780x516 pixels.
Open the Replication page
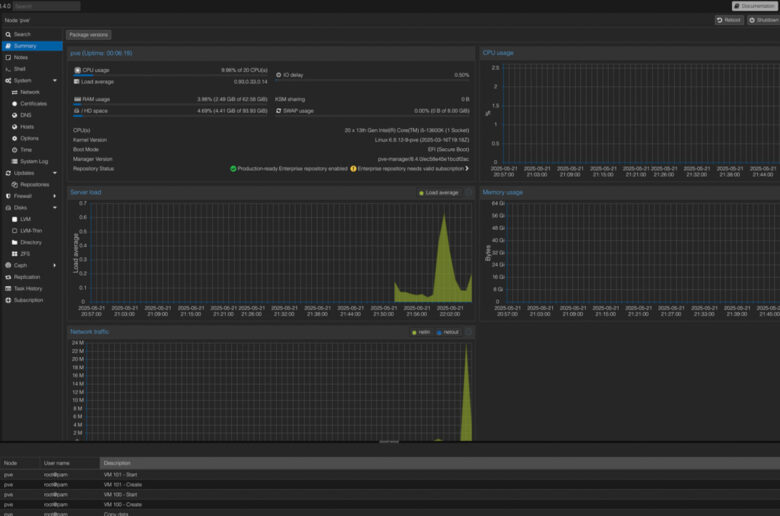pos(27,277)
